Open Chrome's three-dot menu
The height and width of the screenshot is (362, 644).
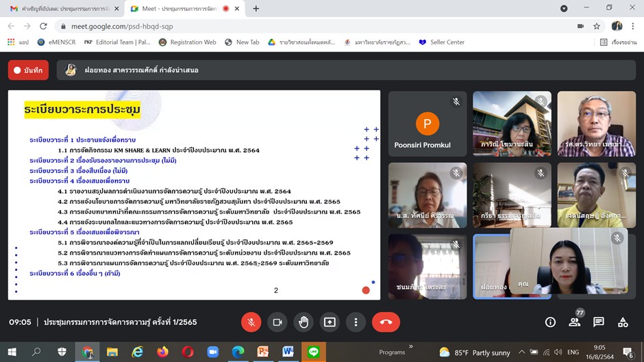(x=634, y=26)
